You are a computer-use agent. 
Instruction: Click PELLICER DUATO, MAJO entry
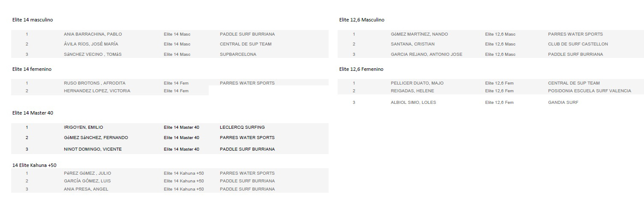[417, 83]
